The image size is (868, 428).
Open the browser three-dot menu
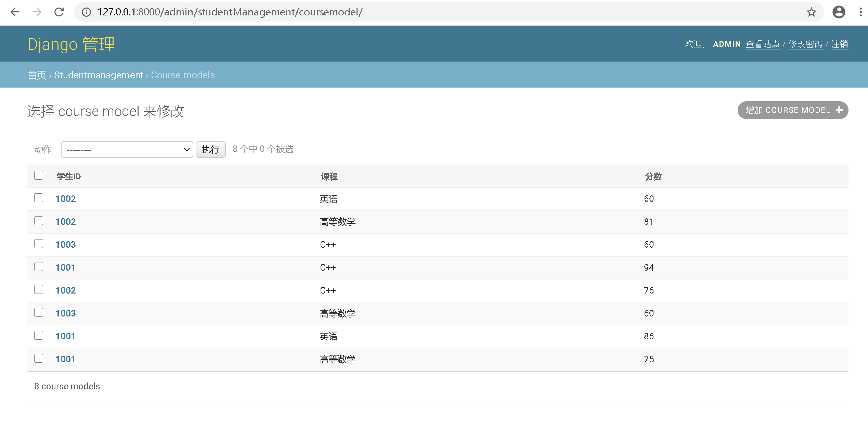[860, 12]
